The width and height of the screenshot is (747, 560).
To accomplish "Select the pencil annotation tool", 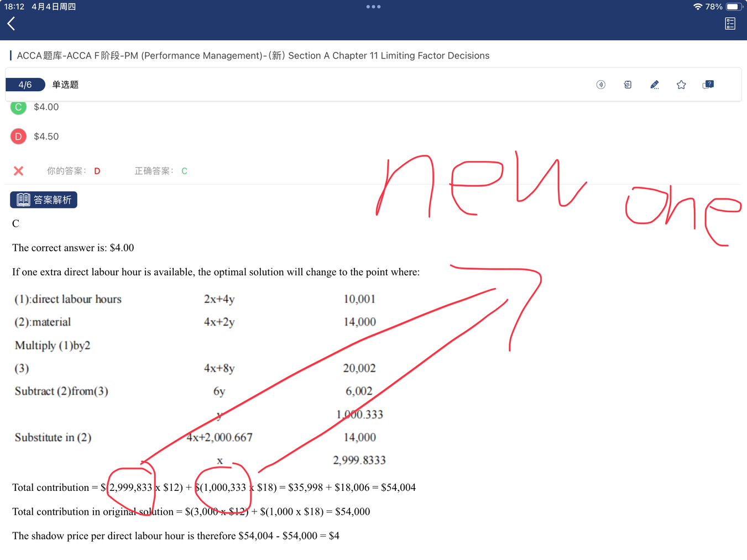I will (655, 85).
